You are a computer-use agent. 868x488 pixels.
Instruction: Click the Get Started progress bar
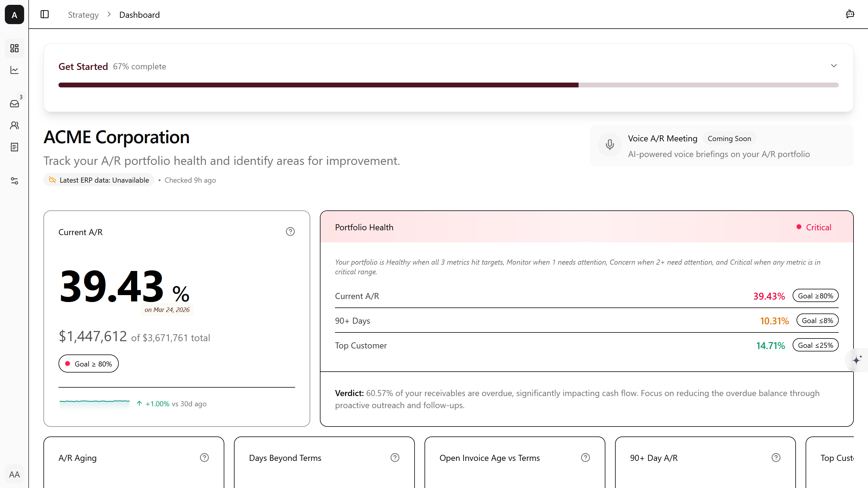click(x=448, y=85)
